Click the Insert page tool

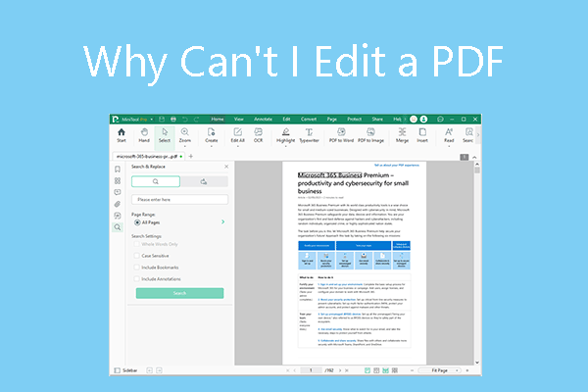[422, 135]
